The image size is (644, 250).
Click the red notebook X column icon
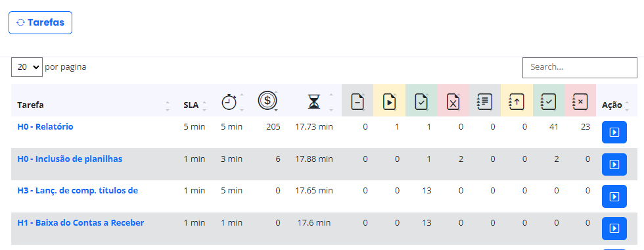(580, 101)
